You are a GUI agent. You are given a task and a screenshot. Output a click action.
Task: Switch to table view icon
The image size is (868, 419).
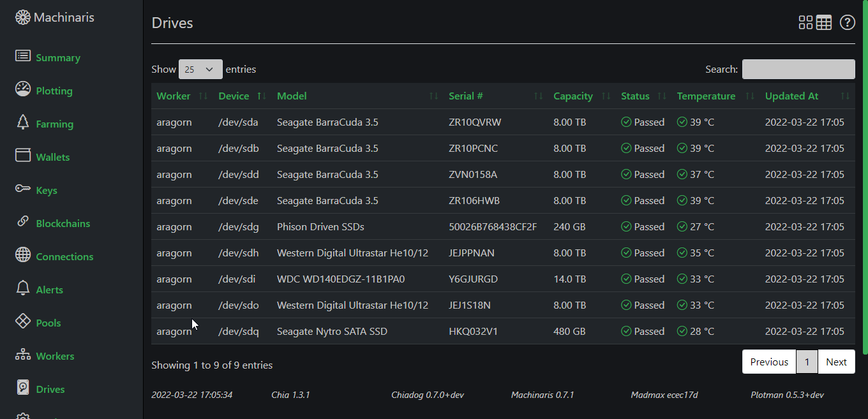(x=824, y=22)
